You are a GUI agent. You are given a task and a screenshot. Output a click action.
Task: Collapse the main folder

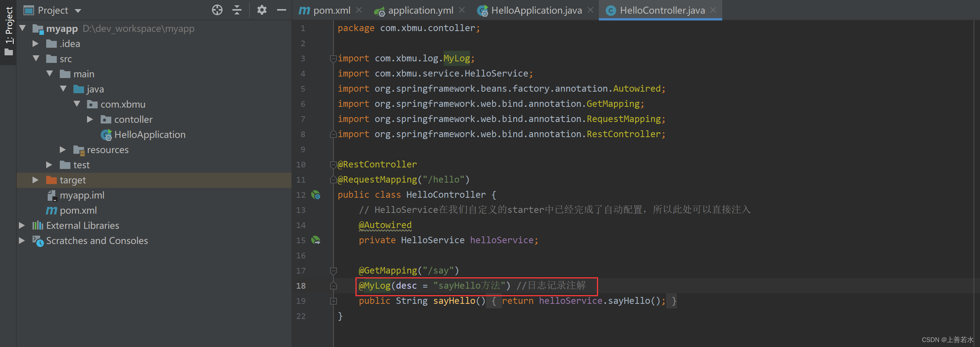click(x=50, y=73)
